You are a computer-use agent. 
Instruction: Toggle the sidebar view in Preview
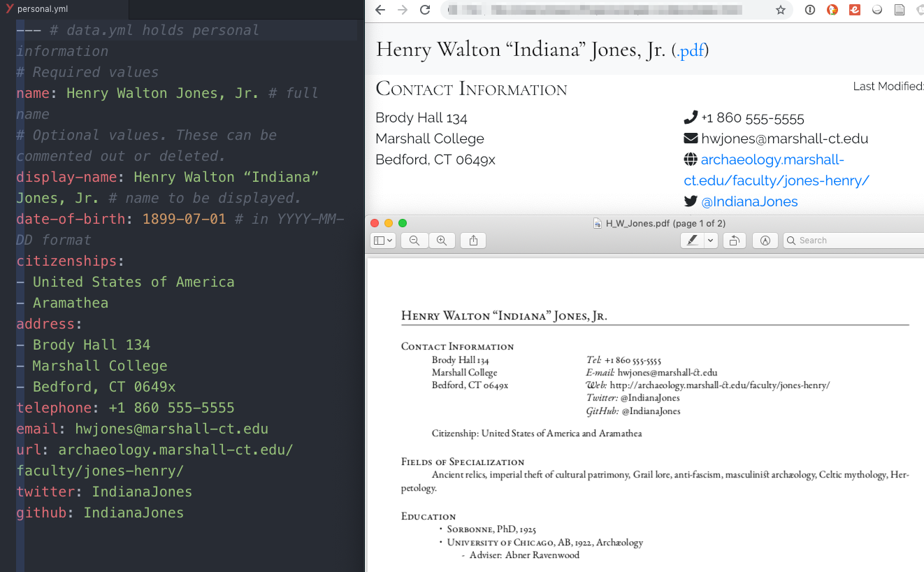click(380, 240)
